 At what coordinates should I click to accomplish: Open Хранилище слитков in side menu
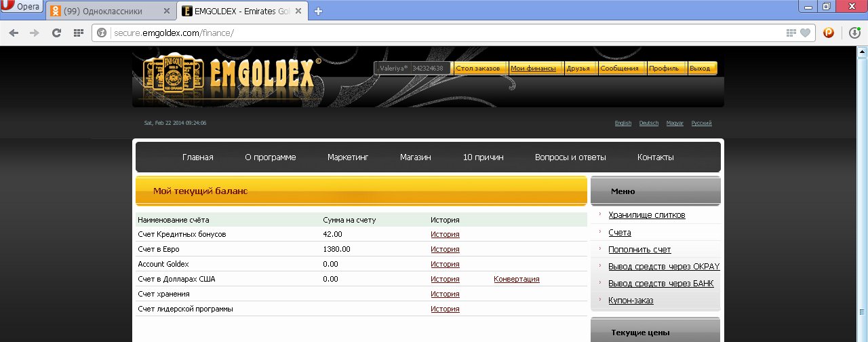(x=647, y=215)
